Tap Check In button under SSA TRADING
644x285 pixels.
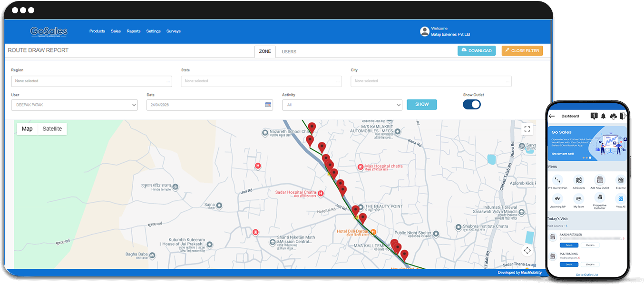tap(590, 264)
